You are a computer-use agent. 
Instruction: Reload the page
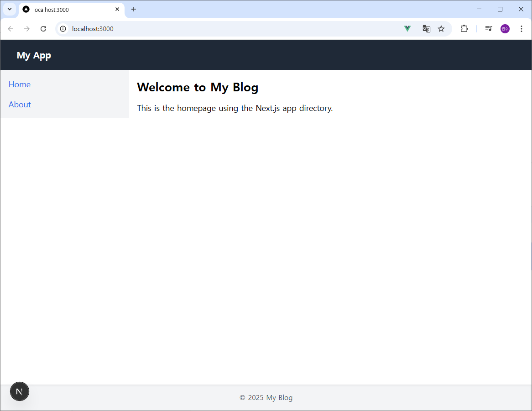[x=43, y=29]
